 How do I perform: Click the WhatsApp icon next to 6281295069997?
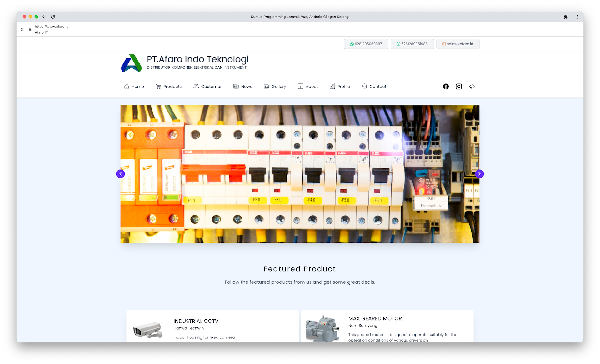[x=352, y=44]
